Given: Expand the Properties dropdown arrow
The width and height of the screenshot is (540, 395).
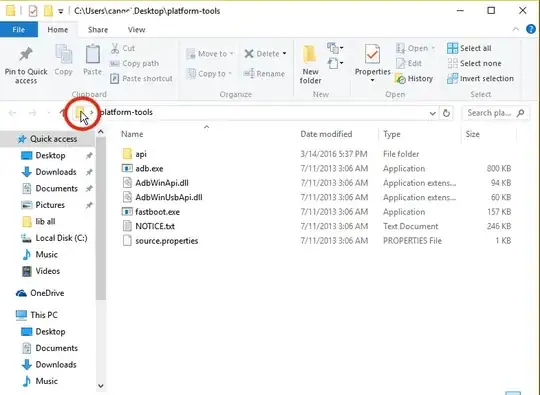Looking at the screenshot, I should pos(372,80).
